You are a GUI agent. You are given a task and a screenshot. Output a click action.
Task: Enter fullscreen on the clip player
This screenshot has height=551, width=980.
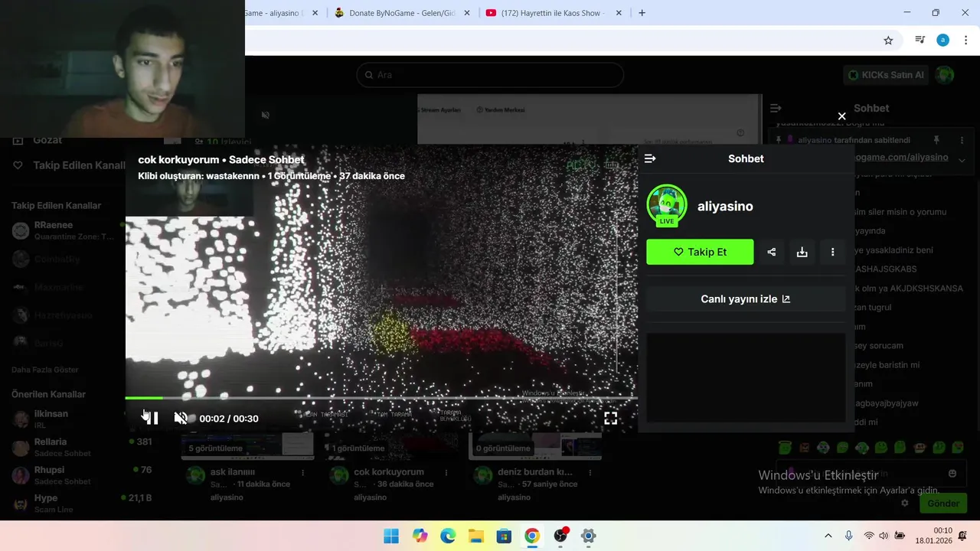(610, 419)
